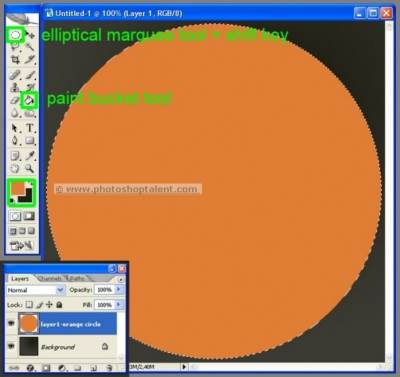Viewport: 400px width, 377px height.
Task: Choose Full Screen Mode with menu bar
Action: [x=22, y=231]
